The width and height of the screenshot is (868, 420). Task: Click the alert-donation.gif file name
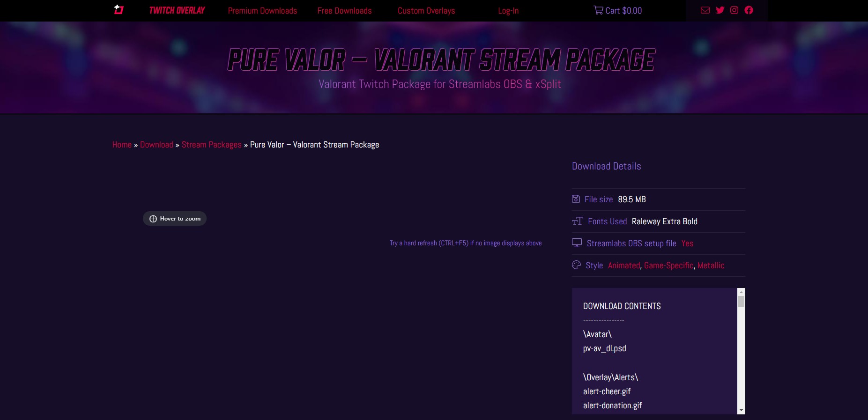[612, 405]
